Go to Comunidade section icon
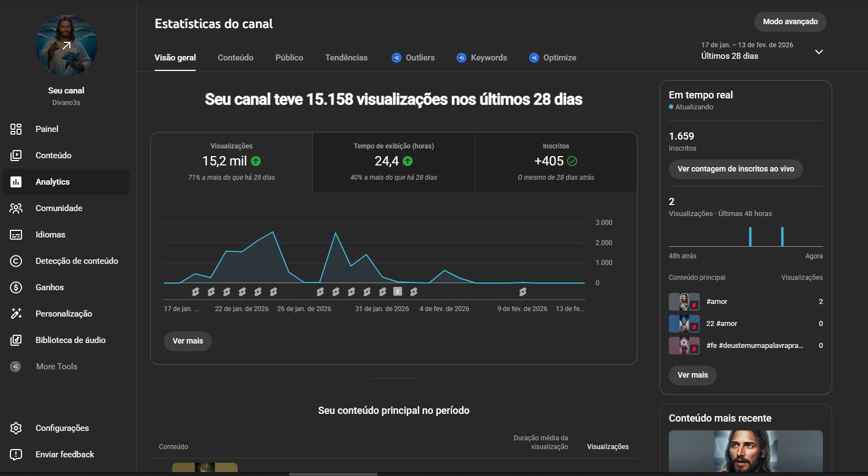This screenshot has height=476, width=868. point(16,208)
